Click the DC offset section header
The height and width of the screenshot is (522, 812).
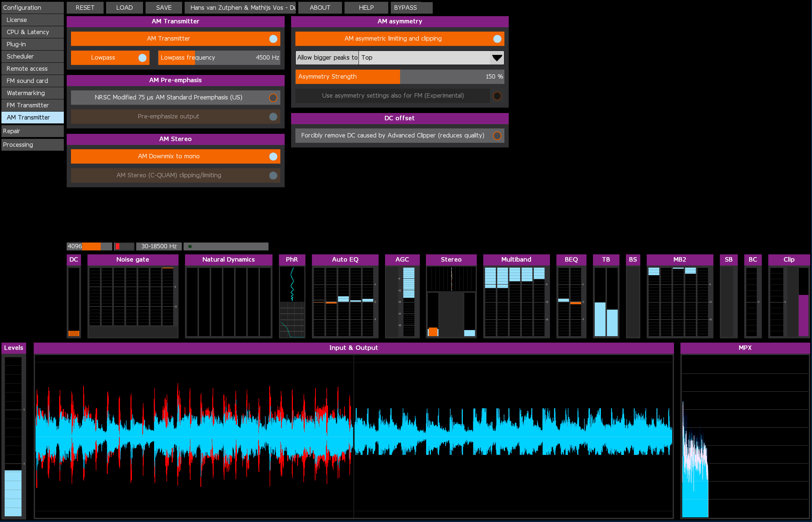pos(400,118)
